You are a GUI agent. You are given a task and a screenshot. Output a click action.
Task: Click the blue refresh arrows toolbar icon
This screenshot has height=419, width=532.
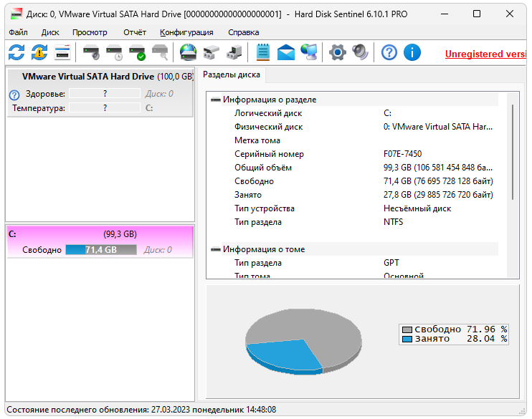[x=16, y=52]
